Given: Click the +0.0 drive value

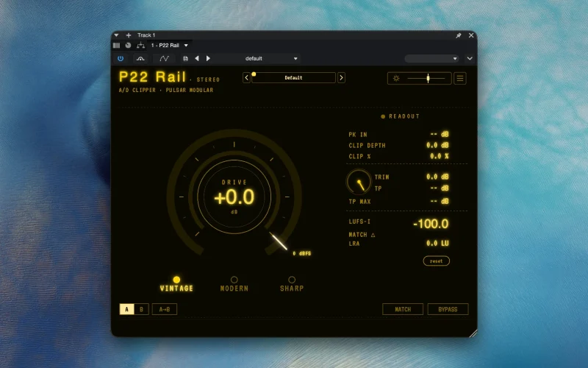Looking at the screenshot, I should click(x=234, y=197).
